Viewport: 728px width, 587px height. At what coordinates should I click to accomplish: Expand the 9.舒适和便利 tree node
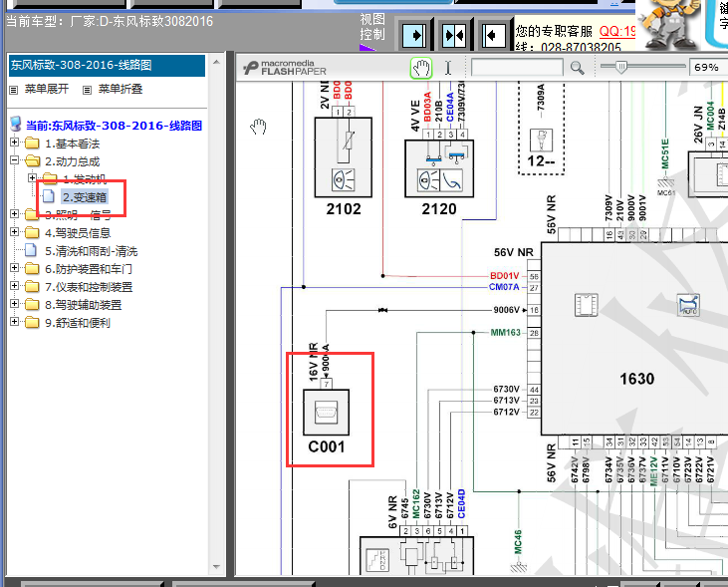14,321
